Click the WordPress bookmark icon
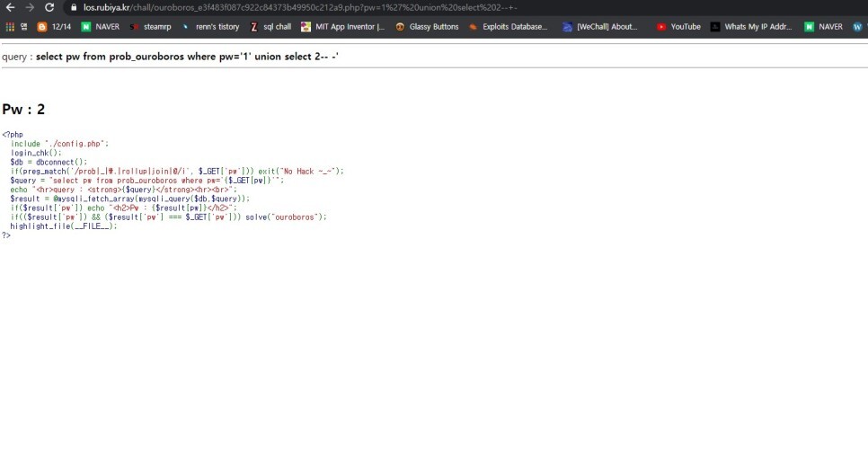 pyautogui.click(x=857, y=27)
